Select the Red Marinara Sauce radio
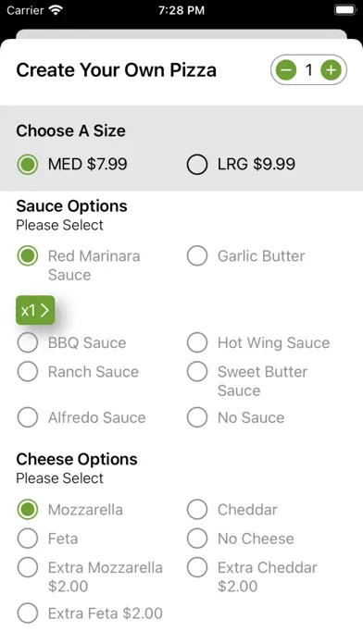 28,256
